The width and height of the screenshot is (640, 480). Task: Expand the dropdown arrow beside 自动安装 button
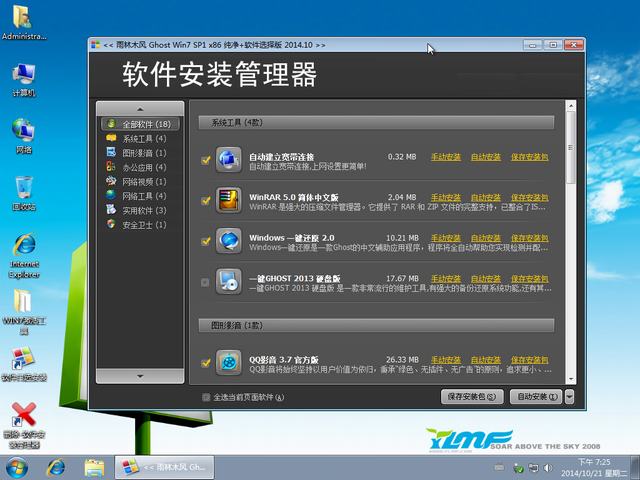pyautogui.click(x=568, y=397)
